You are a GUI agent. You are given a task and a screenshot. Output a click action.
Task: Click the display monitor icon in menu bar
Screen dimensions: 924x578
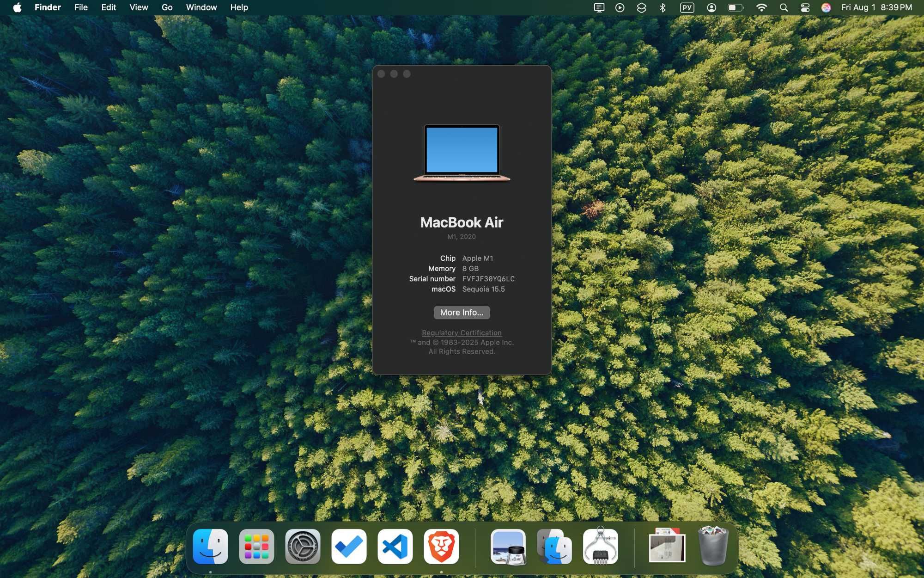point(599,7)
